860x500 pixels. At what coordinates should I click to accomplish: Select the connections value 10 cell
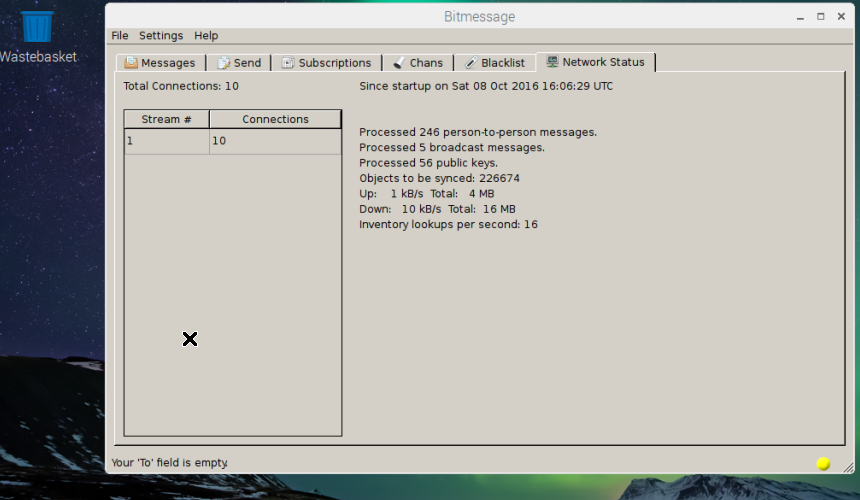pyautogui.click(x=275, y=141)
